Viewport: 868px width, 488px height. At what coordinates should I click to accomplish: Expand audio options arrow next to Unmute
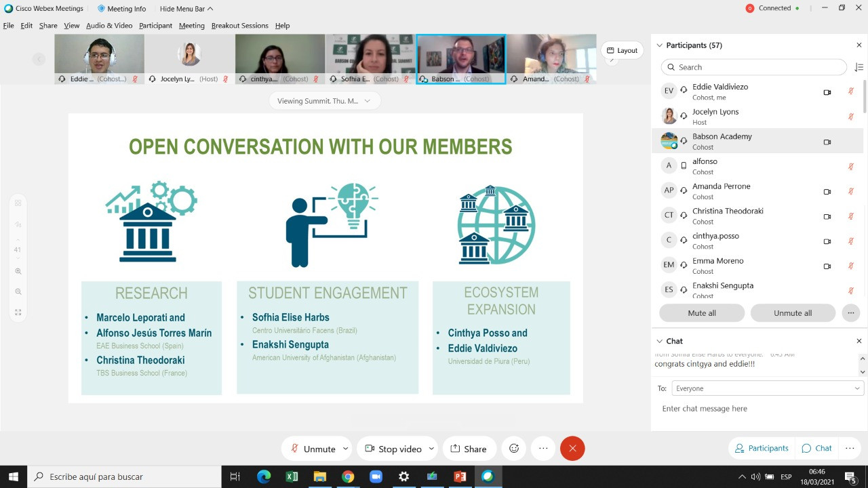tap(345, 449)
